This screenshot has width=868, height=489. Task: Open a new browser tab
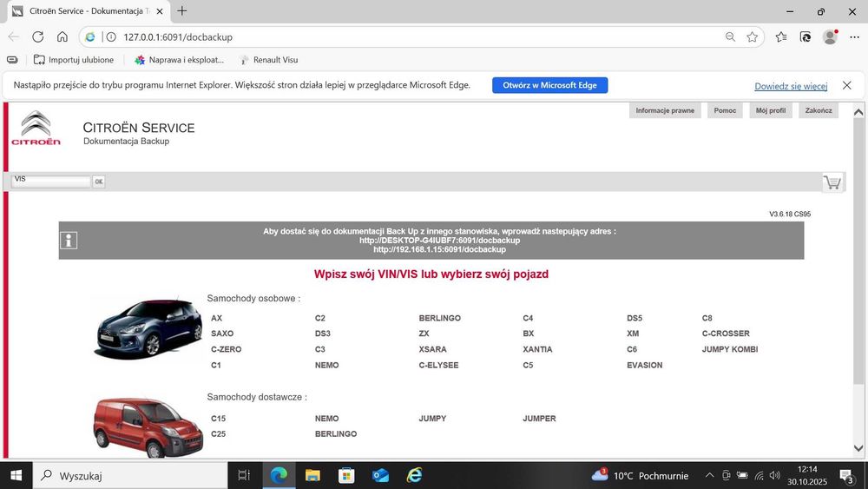point(181,10)
